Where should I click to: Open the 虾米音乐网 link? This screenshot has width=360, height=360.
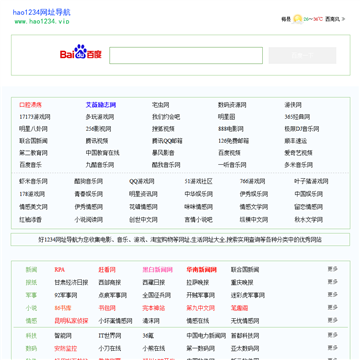pyautogui.click(x=33, y=181)
